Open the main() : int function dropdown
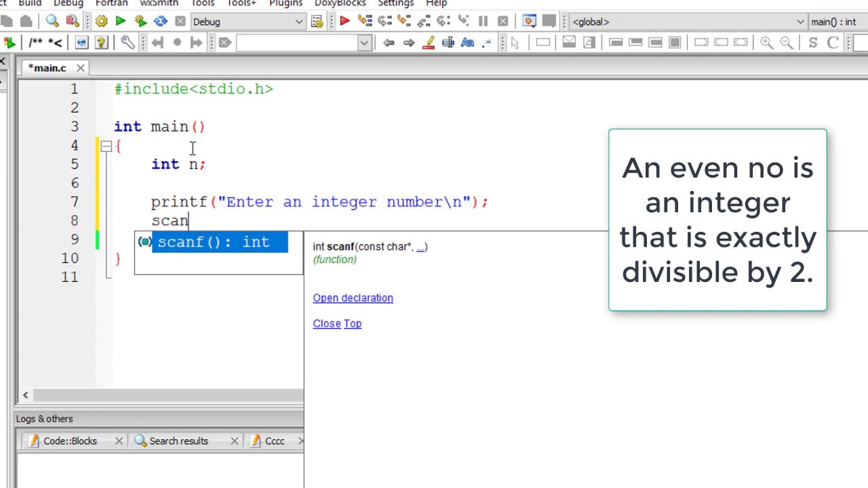 [839, 22]
